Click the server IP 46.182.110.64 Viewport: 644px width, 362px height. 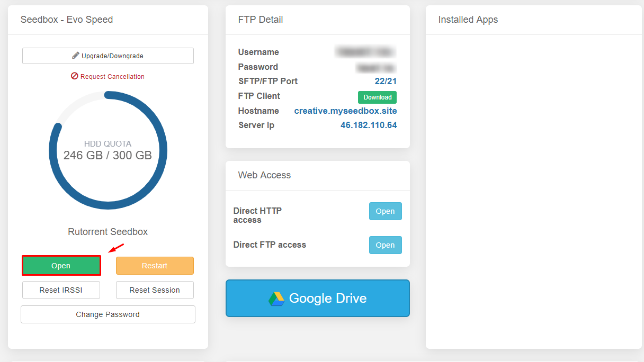tap(369, 125)
